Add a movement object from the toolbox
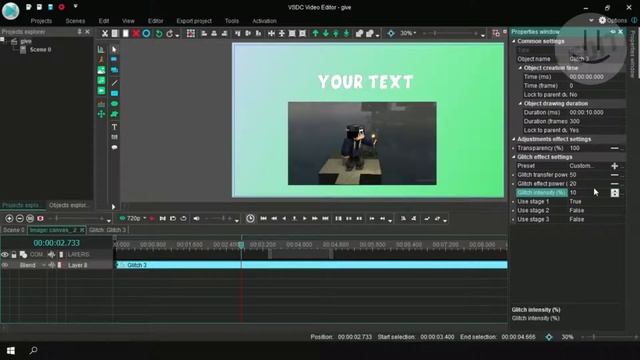The width and height of the screenshot is (640, 360). 101,114
